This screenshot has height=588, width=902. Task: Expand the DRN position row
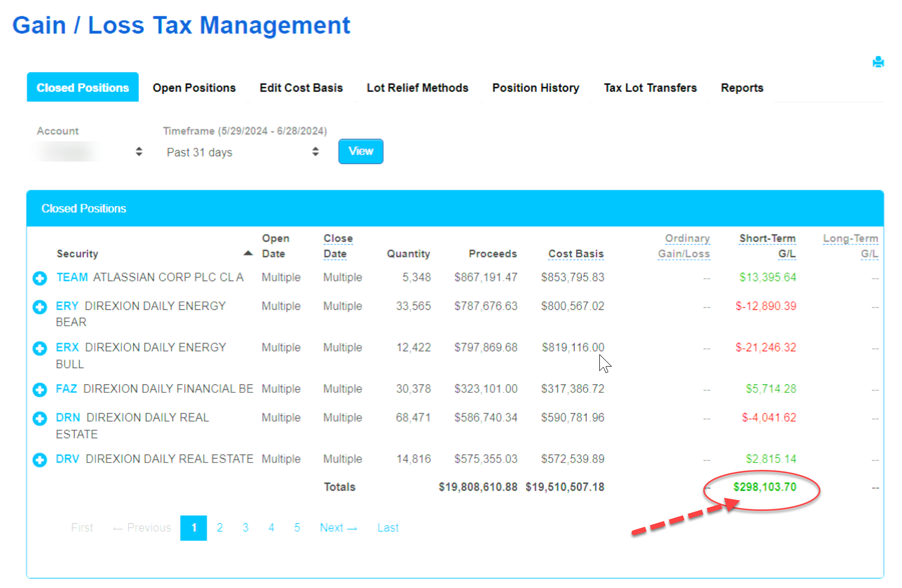pyautogui.click(x=40, y=419)
